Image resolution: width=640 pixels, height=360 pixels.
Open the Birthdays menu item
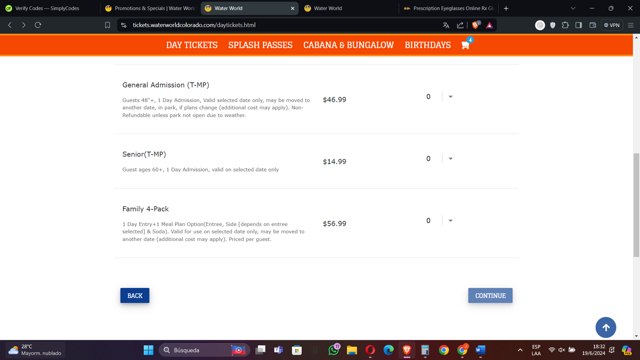[x=428, y=45]
